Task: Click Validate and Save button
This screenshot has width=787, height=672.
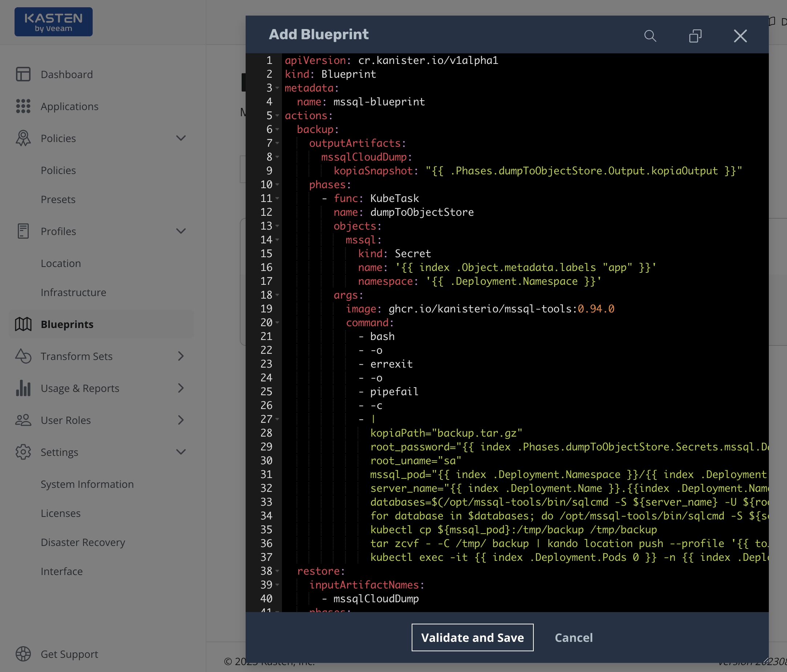Action: coord(472,637)
